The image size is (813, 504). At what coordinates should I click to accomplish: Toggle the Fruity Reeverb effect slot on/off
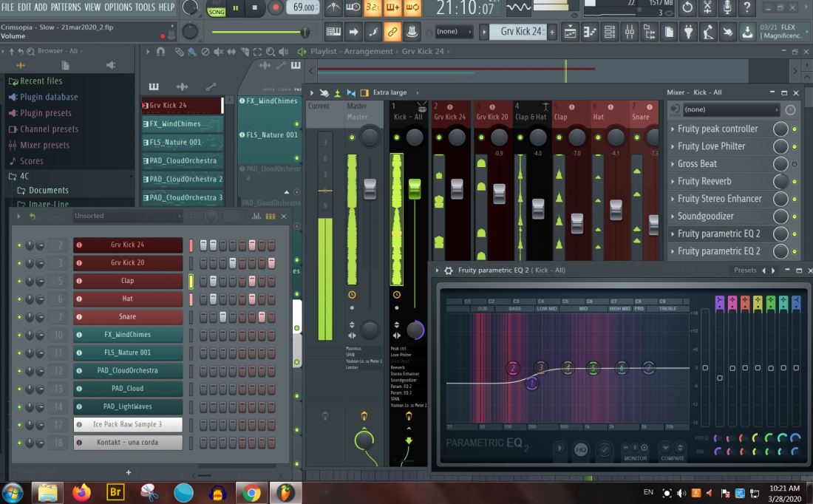click(x=794, y=181)
